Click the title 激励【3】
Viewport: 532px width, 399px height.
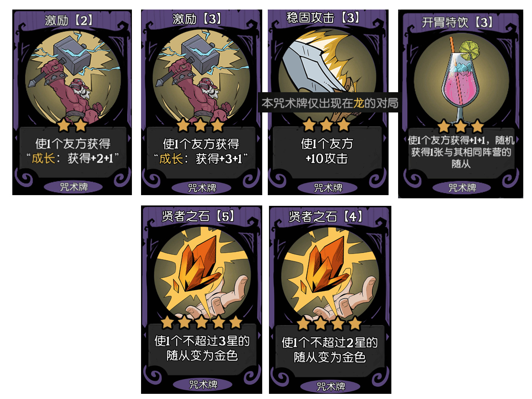pos(197,19)
